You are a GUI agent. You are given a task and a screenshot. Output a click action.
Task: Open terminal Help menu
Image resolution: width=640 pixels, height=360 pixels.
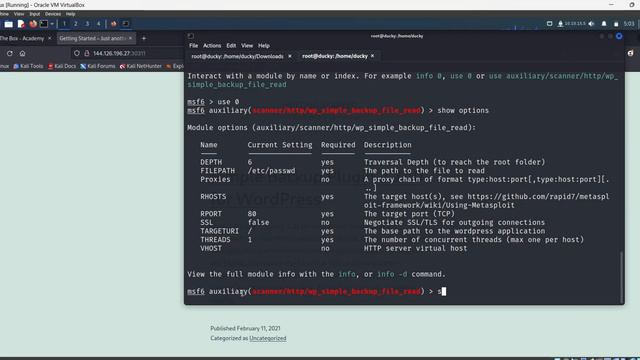tap(264, 46)
